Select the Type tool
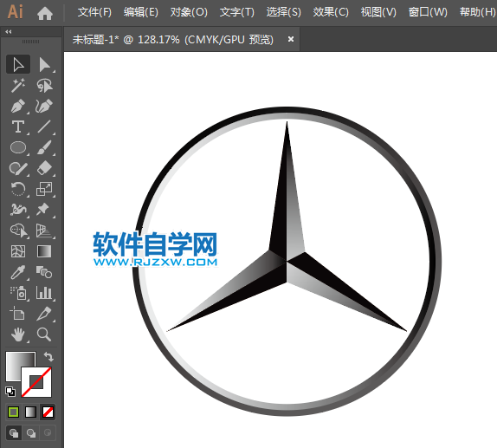This screenshot has width=497, height=448. point(18,127)
